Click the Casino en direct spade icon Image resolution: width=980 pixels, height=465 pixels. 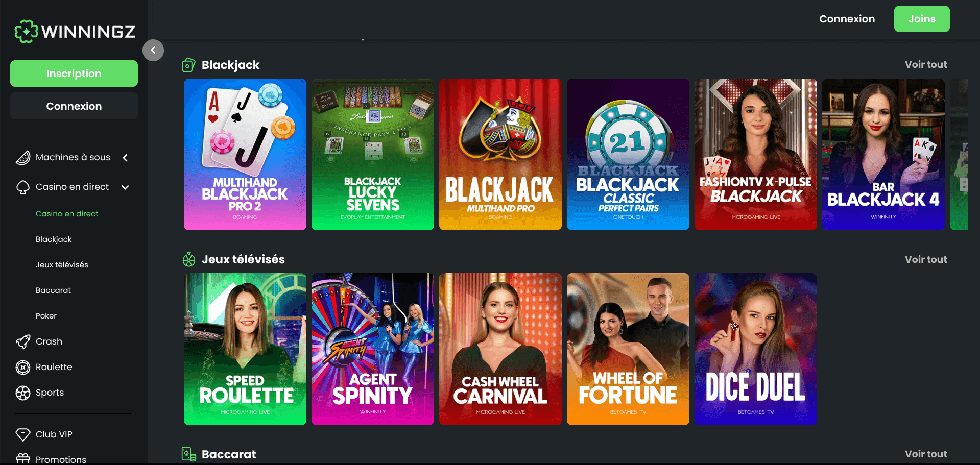[x=23, y=187]
